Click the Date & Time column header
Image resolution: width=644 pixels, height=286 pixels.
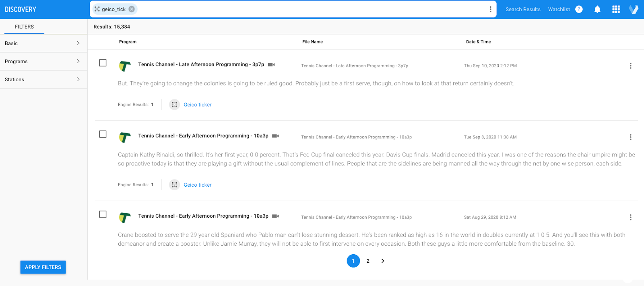pos(478,42)
